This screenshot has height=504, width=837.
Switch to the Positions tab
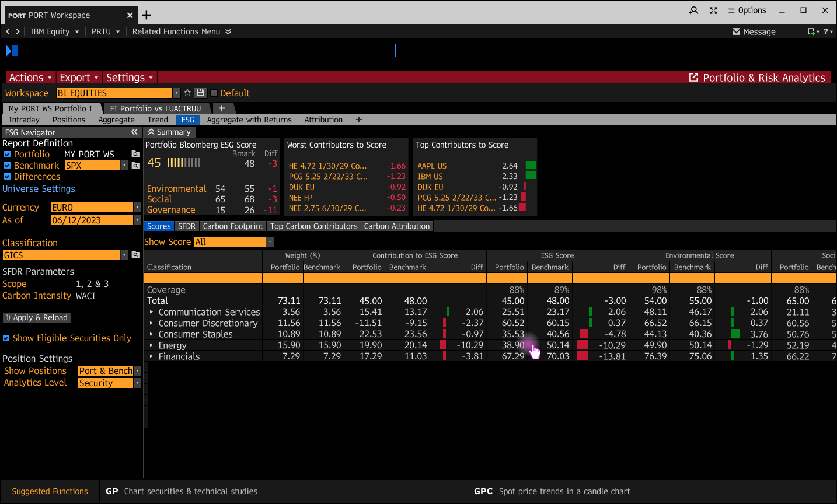point(69,120)
